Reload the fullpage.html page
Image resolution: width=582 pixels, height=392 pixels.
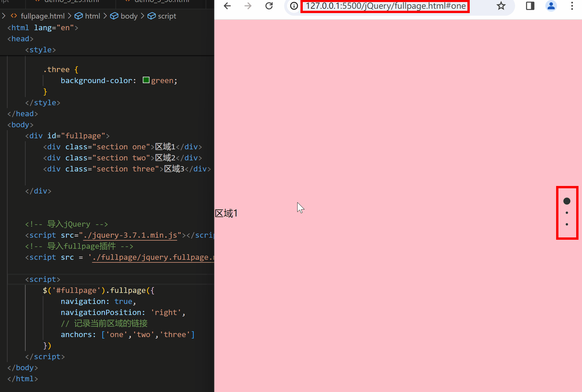pyautogui.click(x=269, y=6)
